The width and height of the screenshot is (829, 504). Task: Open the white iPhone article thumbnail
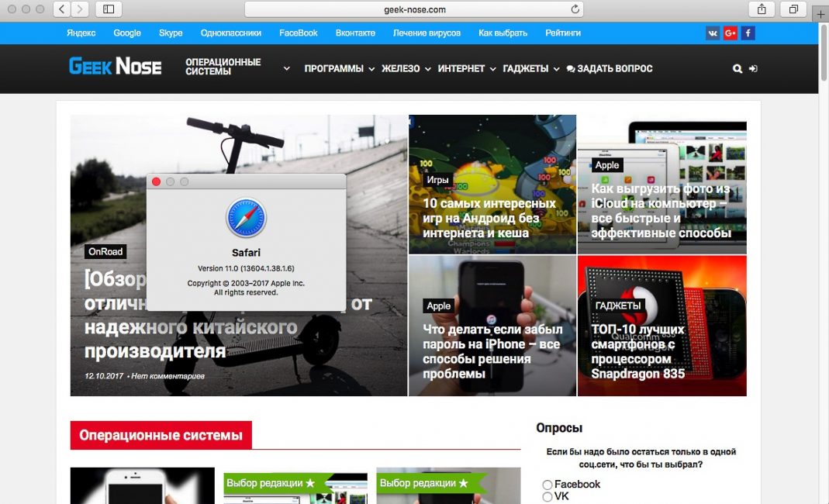click(x=142, y=485)
